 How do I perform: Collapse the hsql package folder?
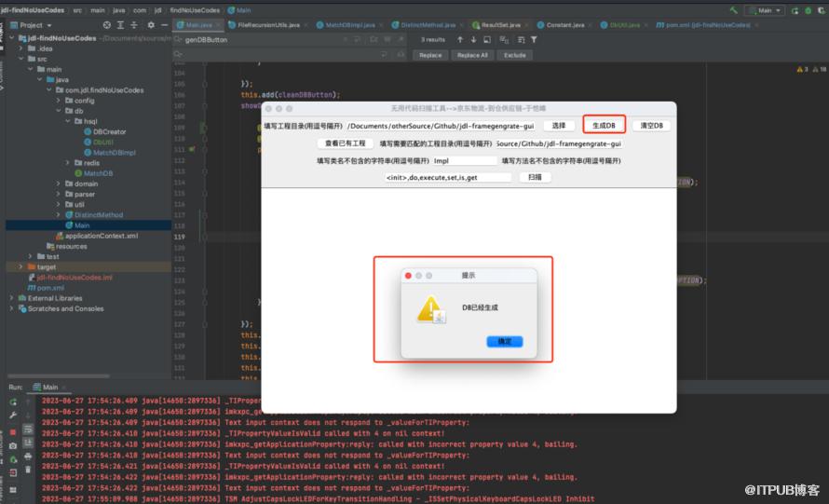point(67,121)
